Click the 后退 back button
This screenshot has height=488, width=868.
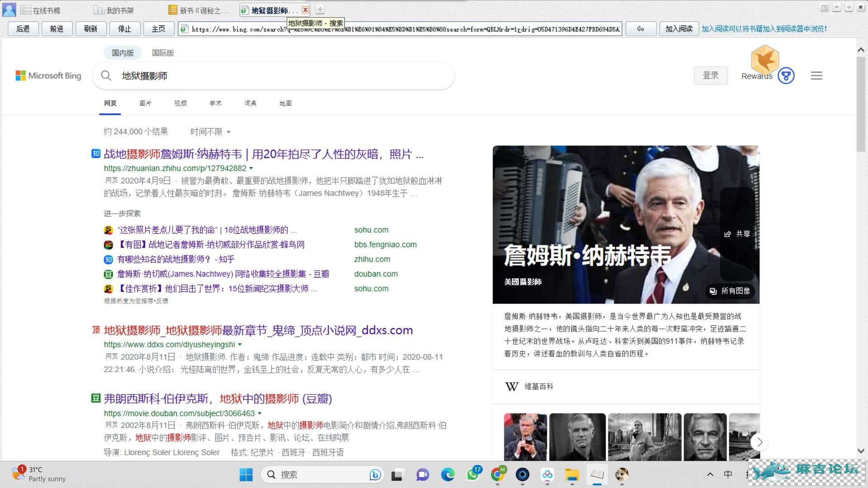pos(23,28)
